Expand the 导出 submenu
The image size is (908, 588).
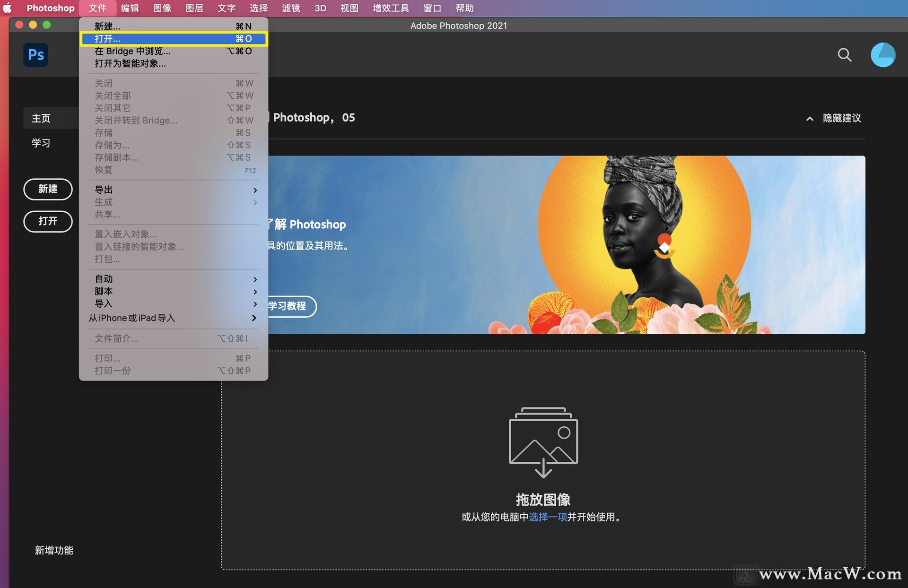tap(174, 190)
